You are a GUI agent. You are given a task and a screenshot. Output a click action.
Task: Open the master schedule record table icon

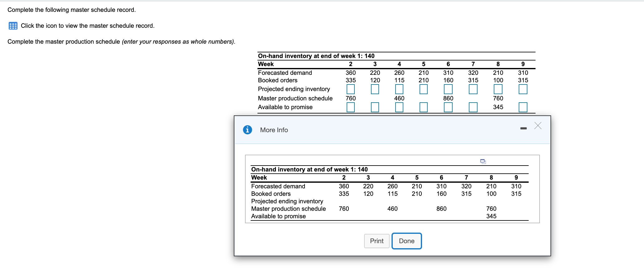click(13, 26)
